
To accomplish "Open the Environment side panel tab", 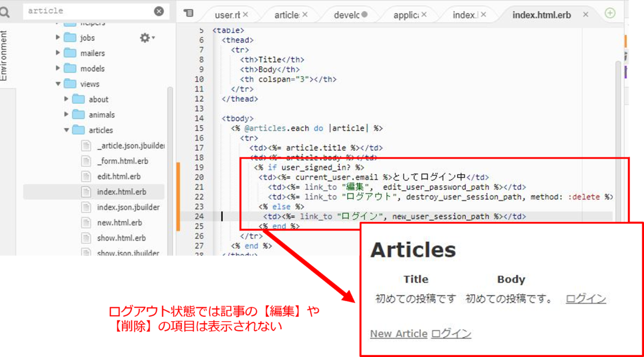I will coord(4,56).
